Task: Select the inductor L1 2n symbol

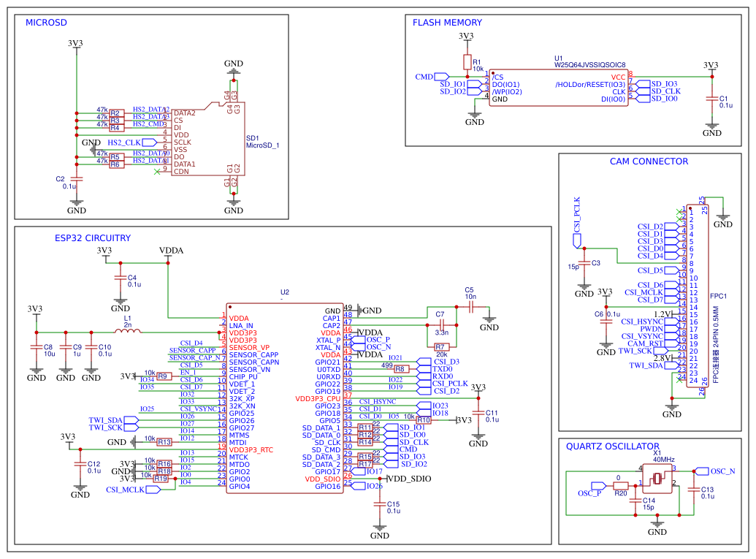Action: click(126, 329)
